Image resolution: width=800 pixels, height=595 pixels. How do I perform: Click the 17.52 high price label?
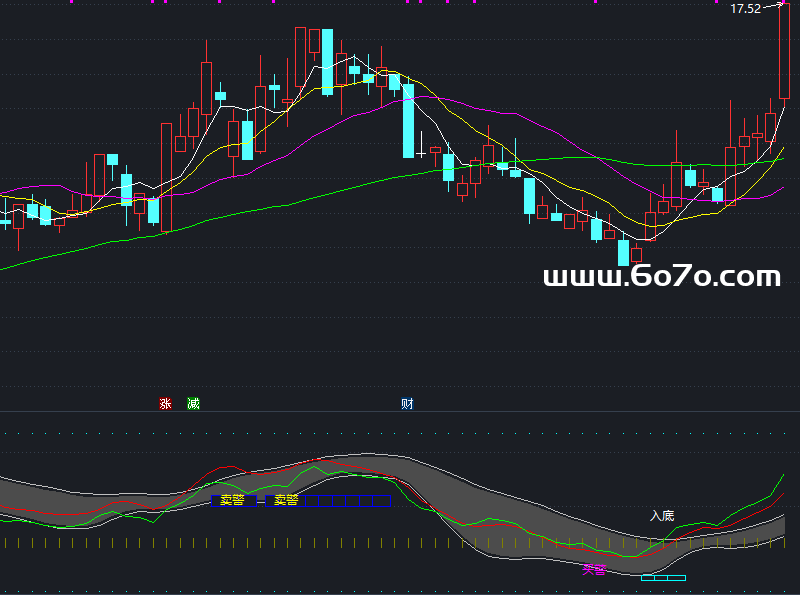pos(745,9)
